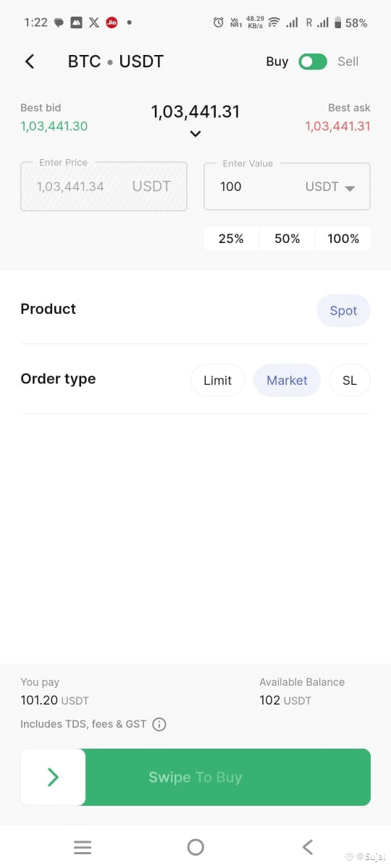
Task: Open Android recent apps menu icon
Action: 83,847
